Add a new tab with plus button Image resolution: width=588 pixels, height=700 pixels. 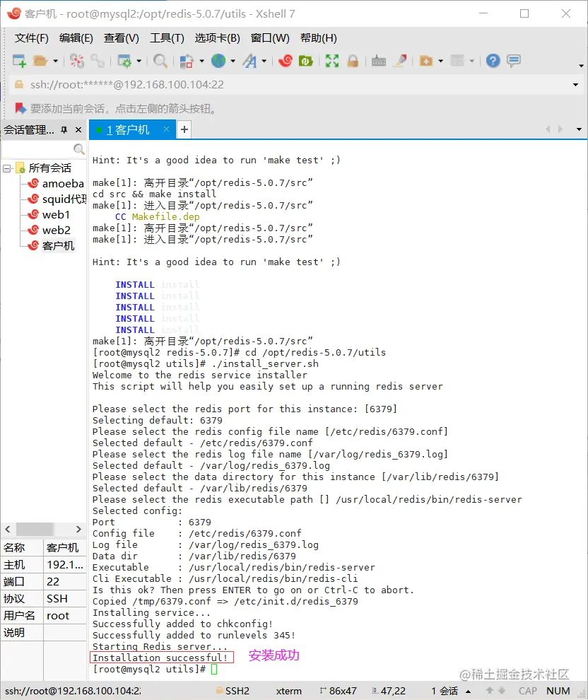[x=184, y=130]
